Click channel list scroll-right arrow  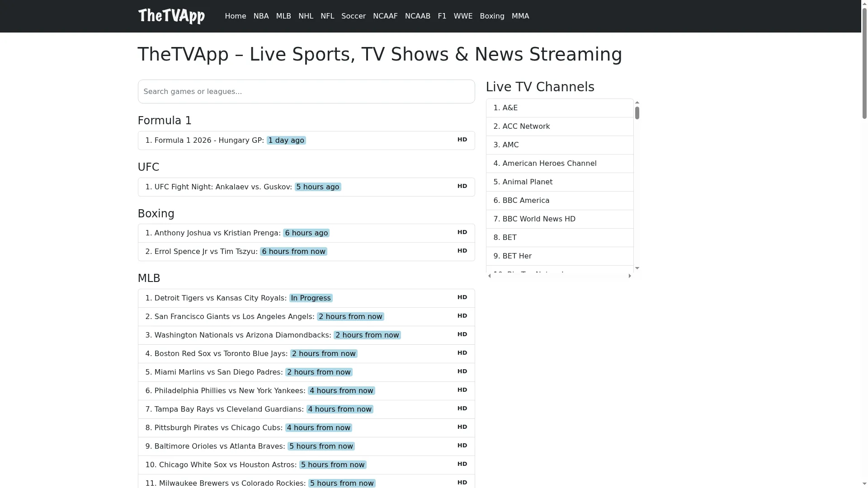point(630,276)
